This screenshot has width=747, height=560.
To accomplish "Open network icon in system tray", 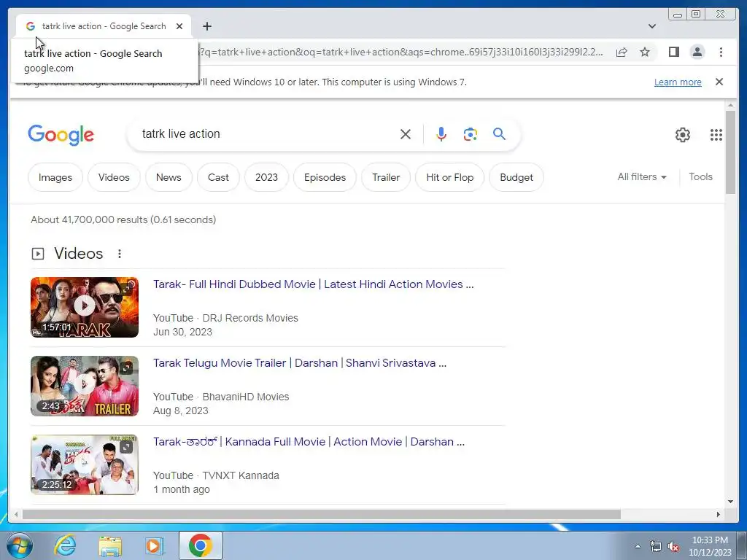I will coord(656,547).
